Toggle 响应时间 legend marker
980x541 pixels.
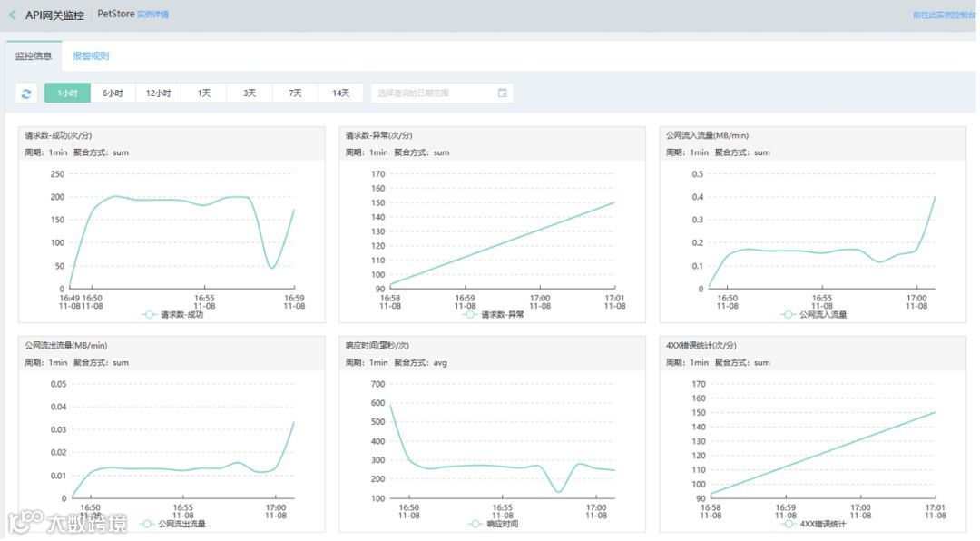475,524
